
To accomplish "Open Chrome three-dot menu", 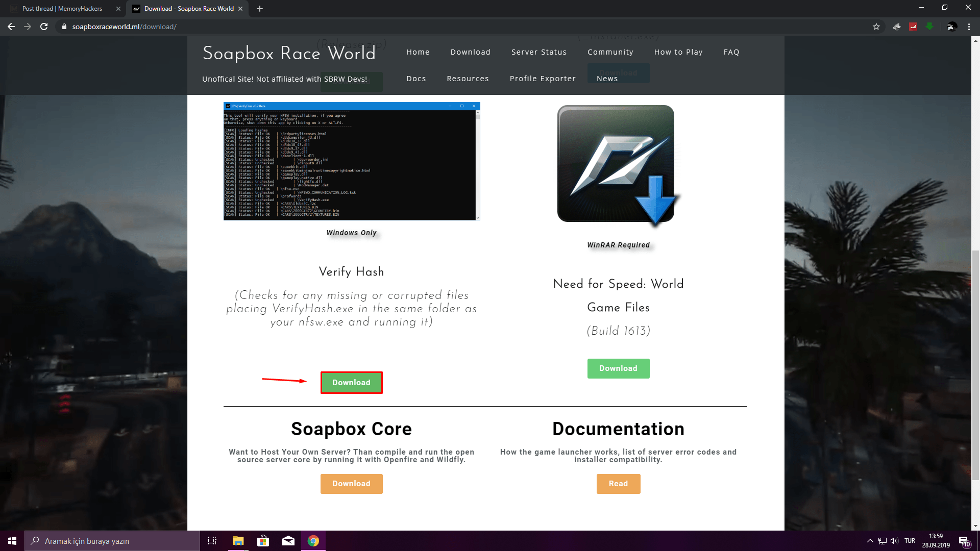I will coord(969,27).
